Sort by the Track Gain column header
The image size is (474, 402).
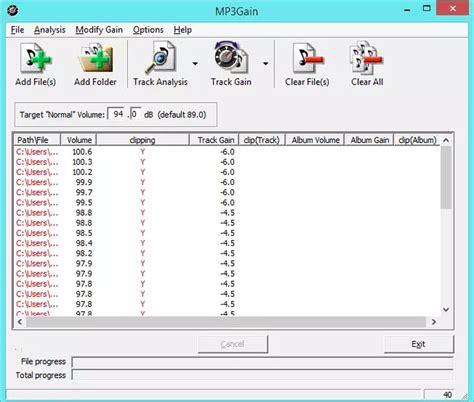click(214, 140)
